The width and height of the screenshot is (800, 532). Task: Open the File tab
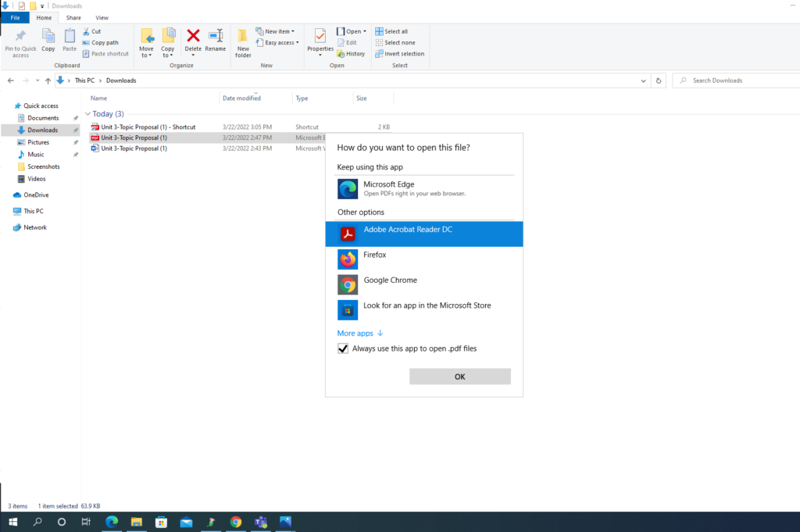pos(16,18)
